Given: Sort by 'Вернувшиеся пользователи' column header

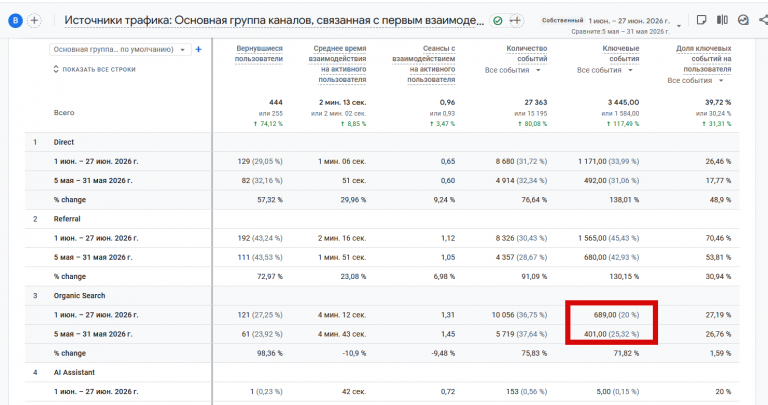Looking at the screenshot, I should pos(259,54).
